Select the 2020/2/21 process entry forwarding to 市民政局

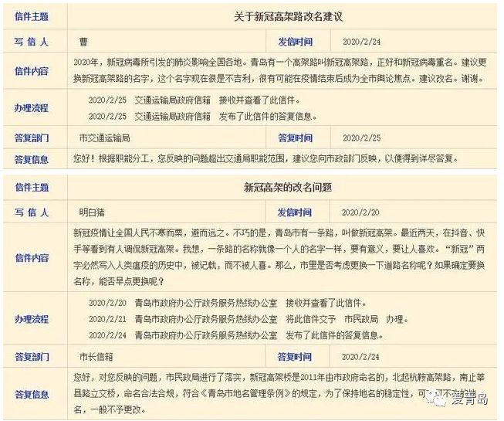(247, 318)
